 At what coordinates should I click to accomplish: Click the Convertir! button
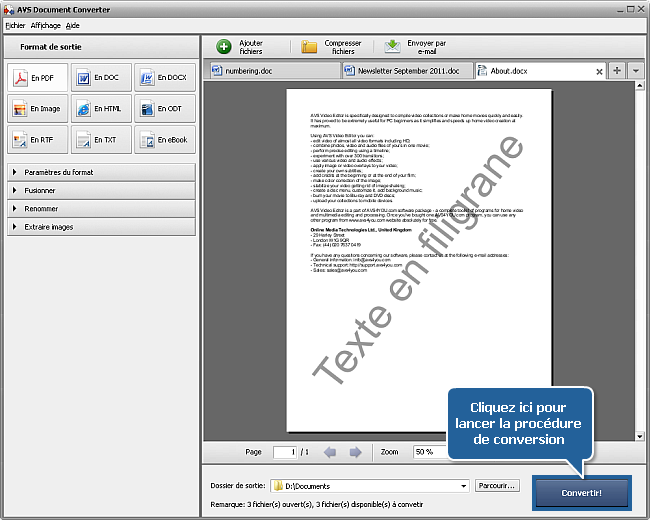pos(582,493)
